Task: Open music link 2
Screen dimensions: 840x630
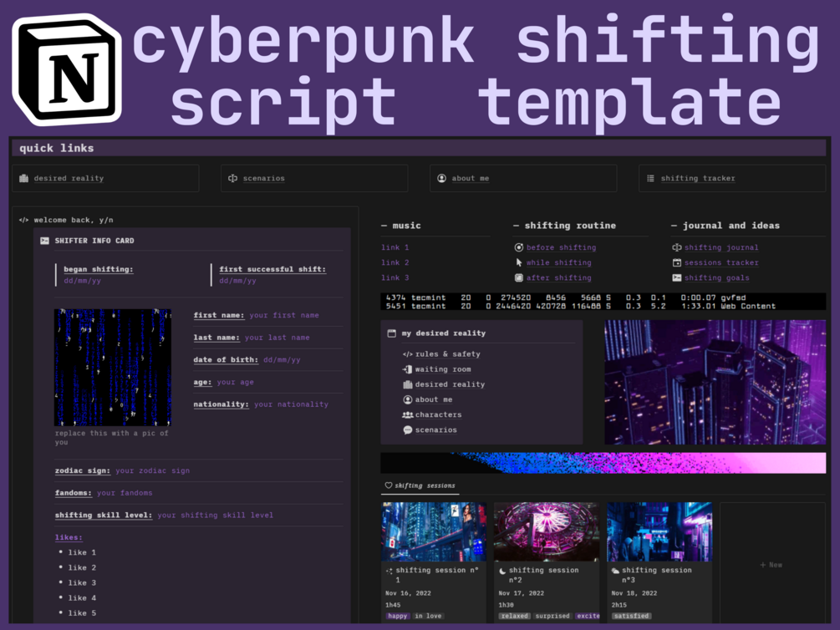Action: pyautogui.click(x=395, y=262)
